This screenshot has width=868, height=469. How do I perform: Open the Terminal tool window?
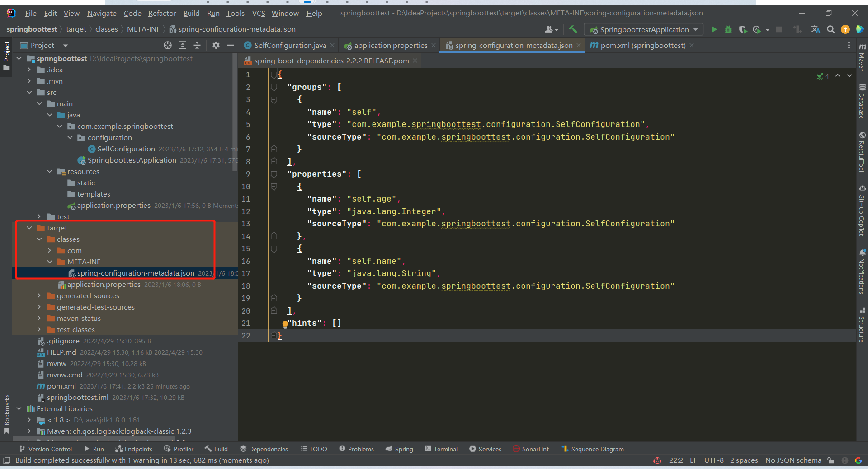pyautogui.click(x=441, y=449)
